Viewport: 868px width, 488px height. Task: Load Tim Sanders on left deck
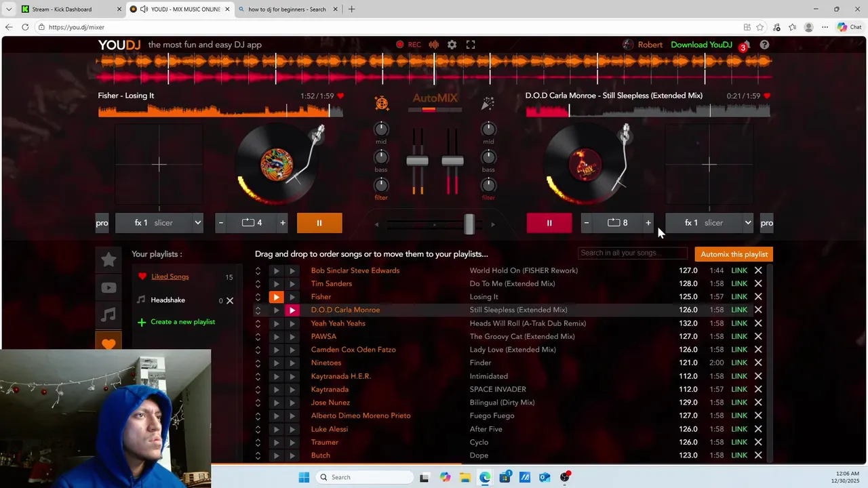pyautogui.click(x=276, y=284)
